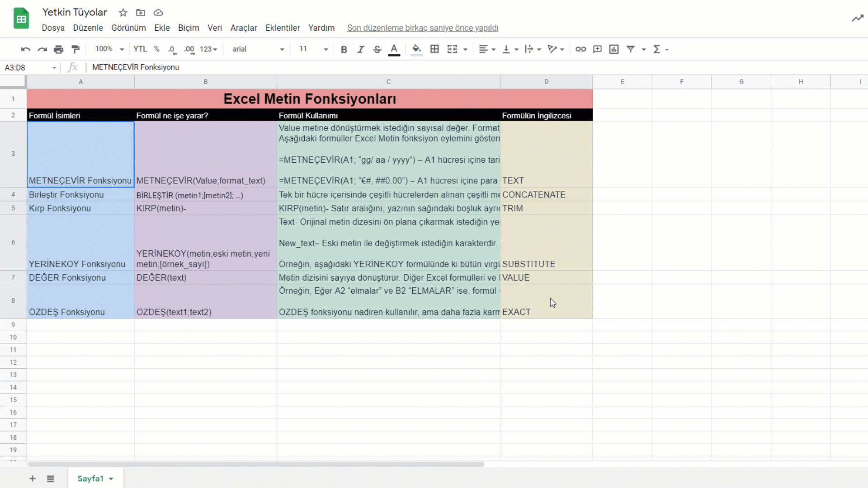The width and height of the screenshot is (868, 488).
Task: Click the create filter icon
Action: click(x=631, y=49)
